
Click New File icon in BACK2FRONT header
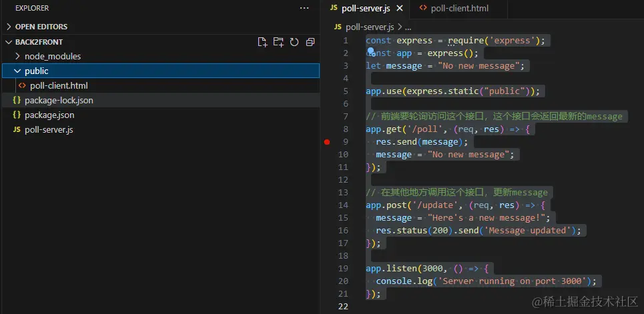pyautogui.click(x=262, y=42)
